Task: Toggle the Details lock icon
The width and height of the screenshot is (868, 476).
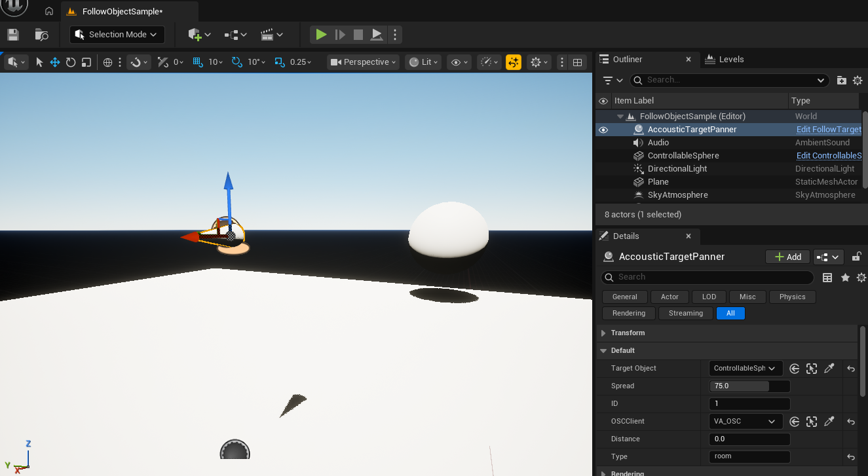Action: coord(856,257)
